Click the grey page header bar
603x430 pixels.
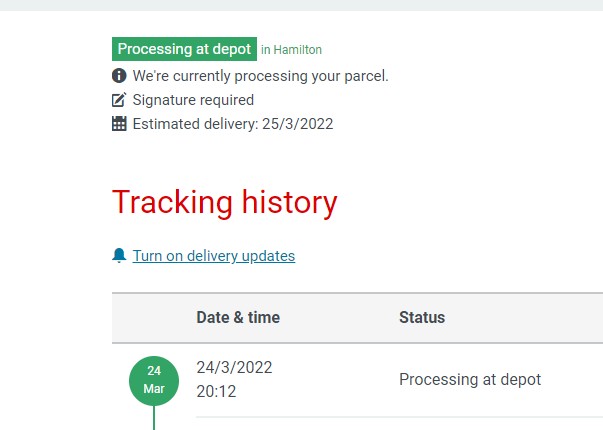(302, 5)
